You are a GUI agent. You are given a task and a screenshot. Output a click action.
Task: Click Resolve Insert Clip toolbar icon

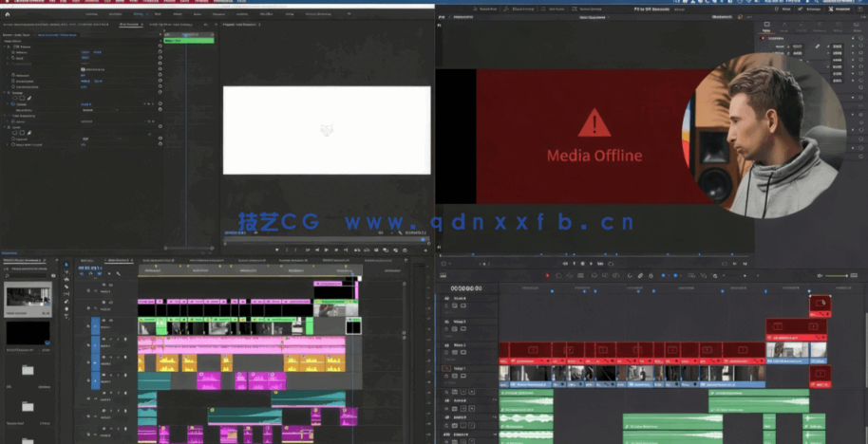point(594,275)
